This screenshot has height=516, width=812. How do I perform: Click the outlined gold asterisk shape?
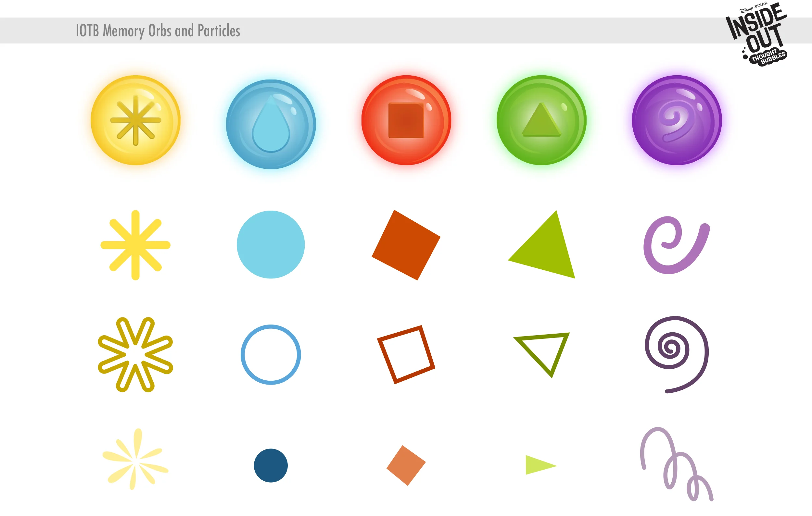(135, 355)
